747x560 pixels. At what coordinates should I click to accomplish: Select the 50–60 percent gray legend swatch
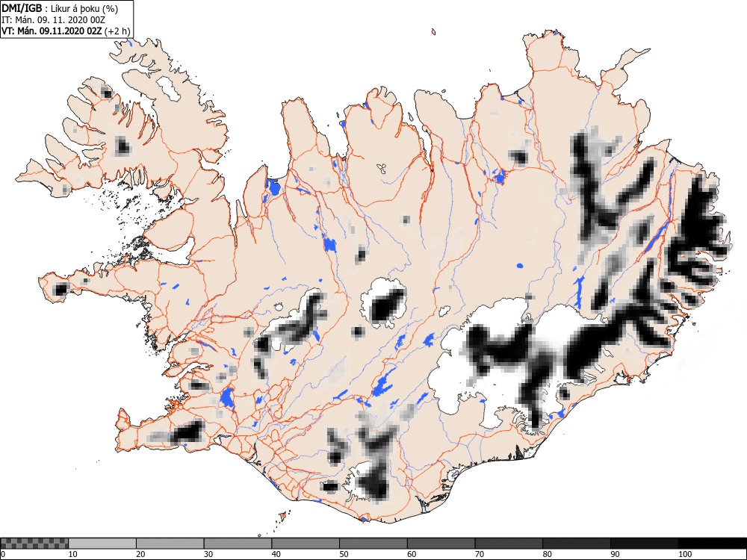point(373,544)
